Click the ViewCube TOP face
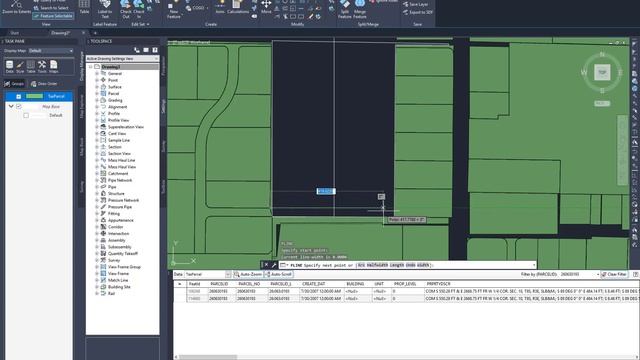 point(602,72)
